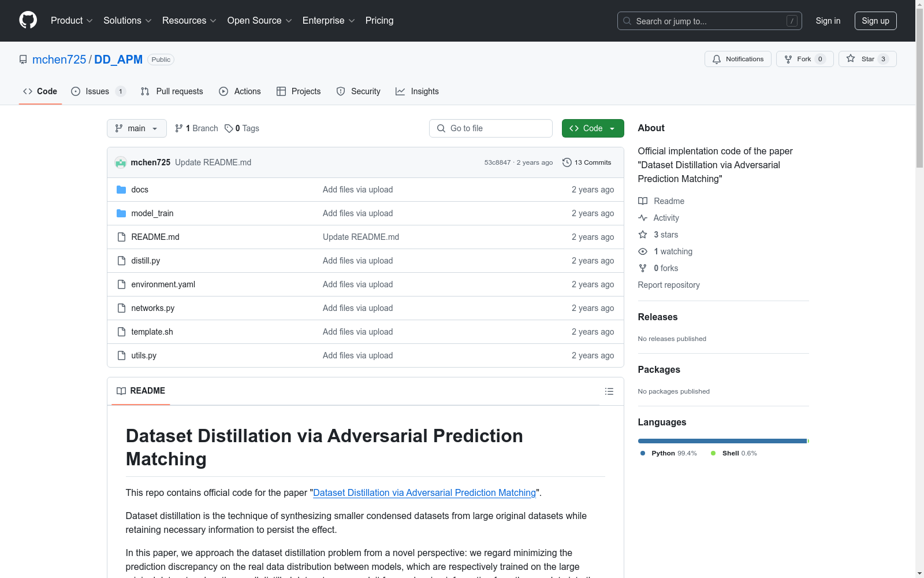Screen dimensions: 924x578
Task: Open the Projects tab
Action: click(299, 91)
